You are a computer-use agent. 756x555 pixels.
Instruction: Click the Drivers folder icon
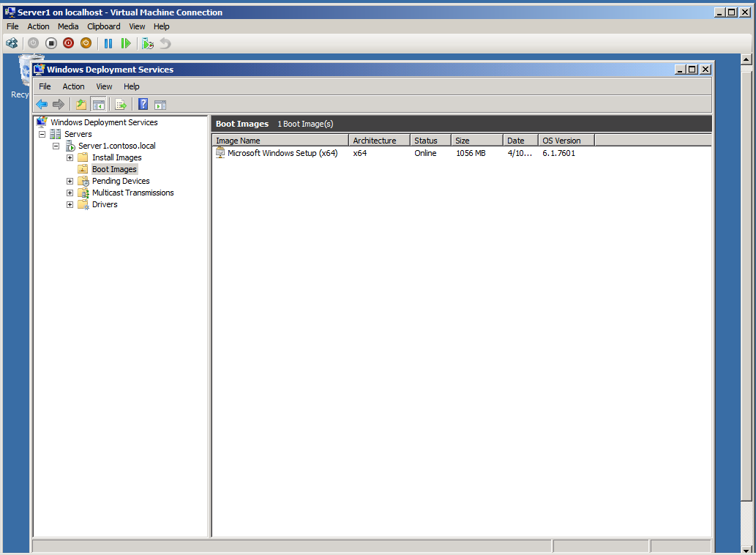[83, 204]
